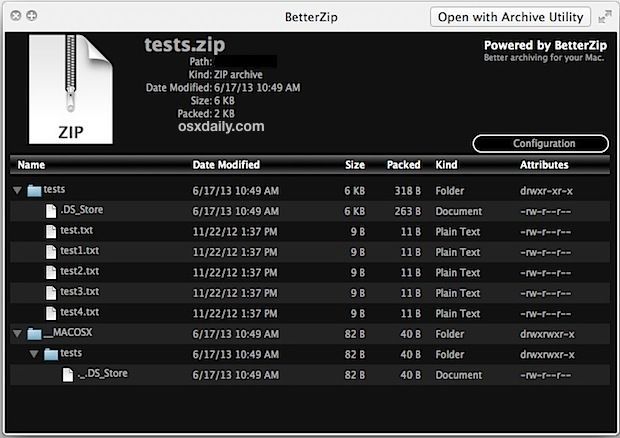Click the test2.txt file icon
The height and width of the screenshot is (438, 620).
[51, 272]
